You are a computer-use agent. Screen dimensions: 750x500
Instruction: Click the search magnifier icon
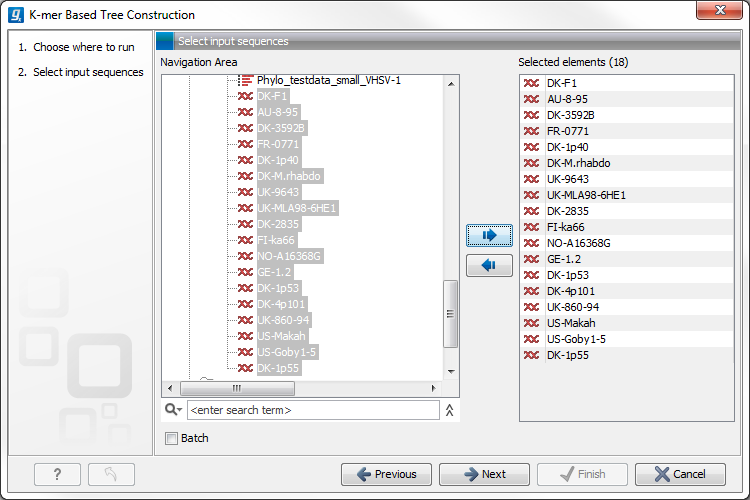tap(169, 410)
